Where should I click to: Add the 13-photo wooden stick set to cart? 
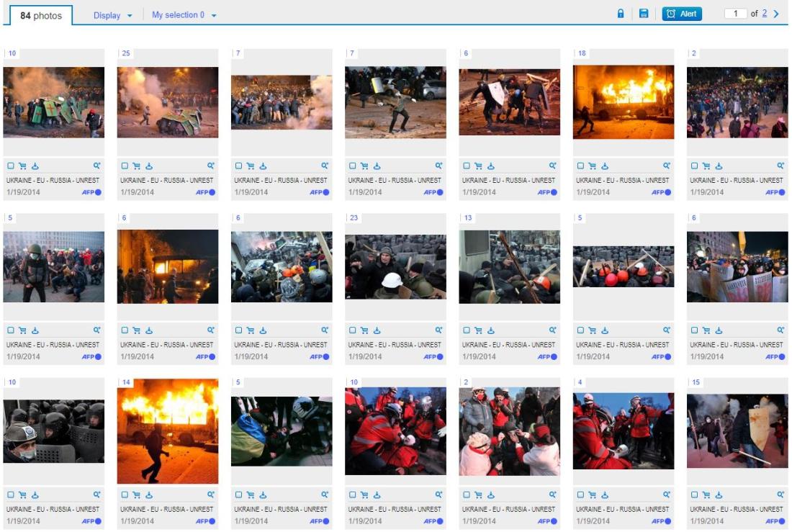478,330
